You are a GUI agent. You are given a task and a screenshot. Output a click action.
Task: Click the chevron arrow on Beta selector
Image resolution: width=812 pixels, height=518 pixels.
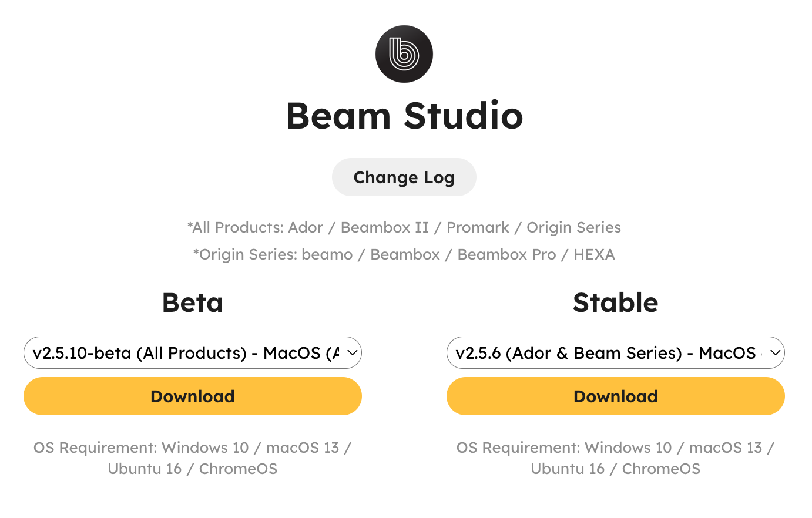pos(352,353)
